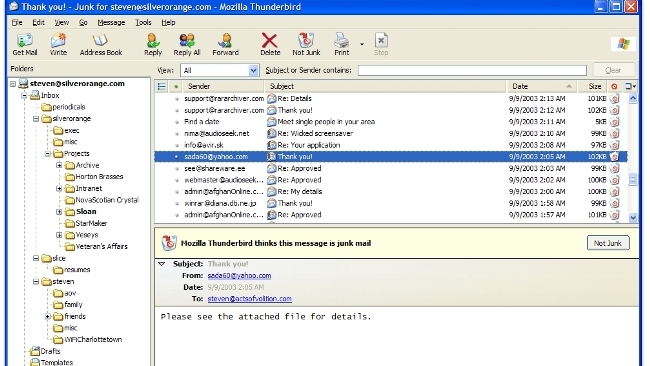
Task: Open the Print button dropdown arrow
Action: point(361,44)
